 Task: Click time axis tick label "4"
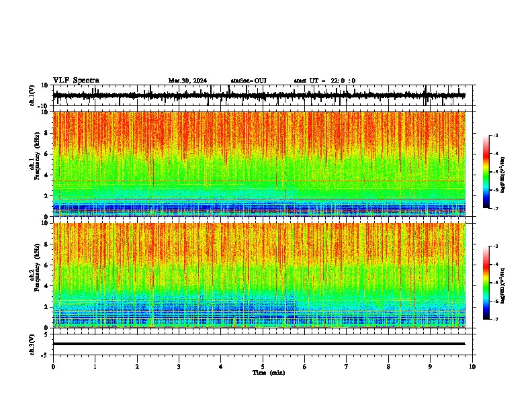[221, 367]
